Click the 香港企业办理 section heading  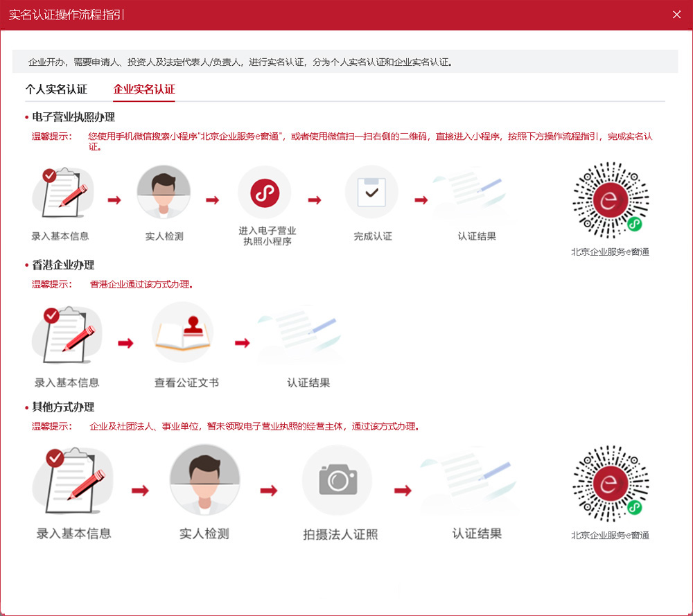click(63, 265)
